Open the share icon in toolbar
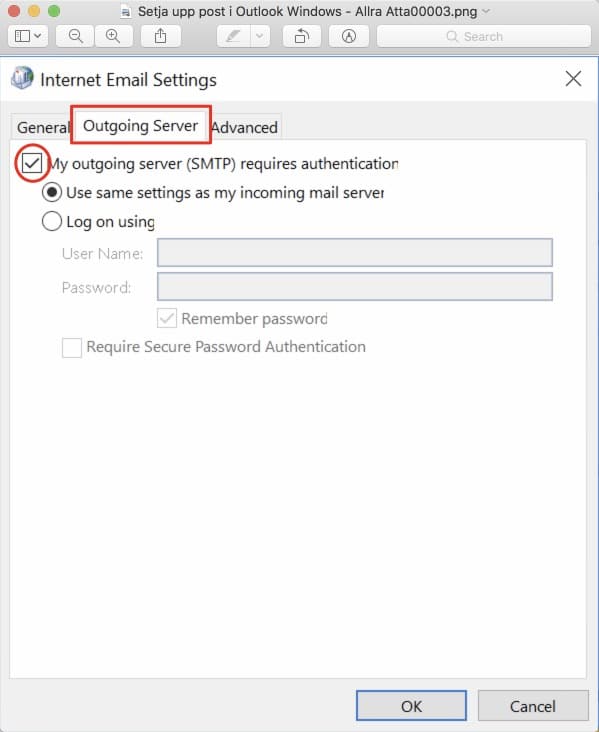This screenshot has height=732, width=599. [161, 36]
